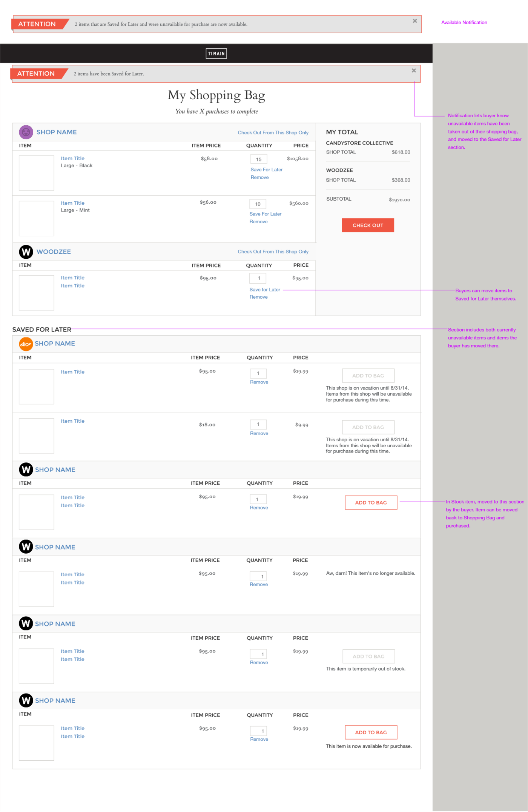Dismiss the 'Saved for Later' attention banner
Image resolution: width=528 pixels, height=812 pixels.
point(414,71)
